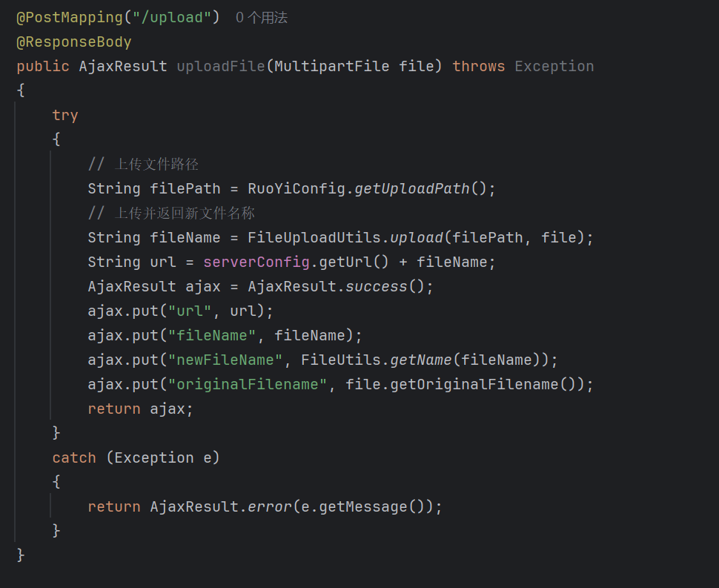Select the uploadFile method name
The image size is (719, 588).
click(221, 67)
